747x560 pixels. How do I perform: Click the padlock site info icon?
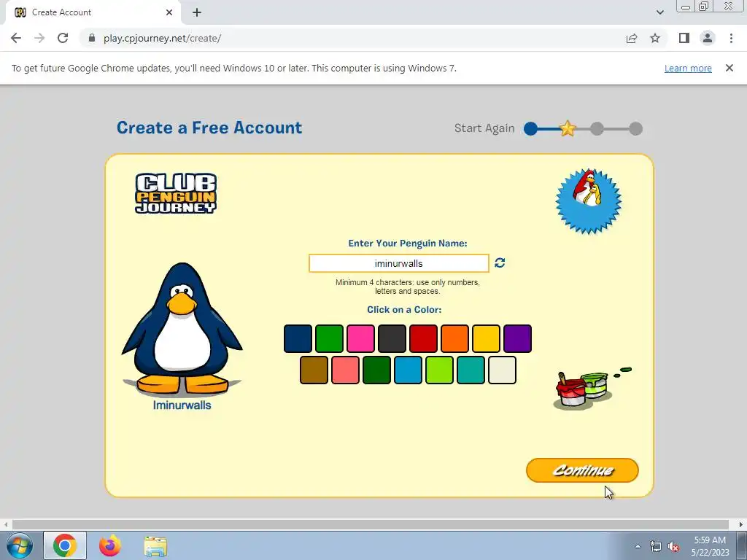click(92, 38)
